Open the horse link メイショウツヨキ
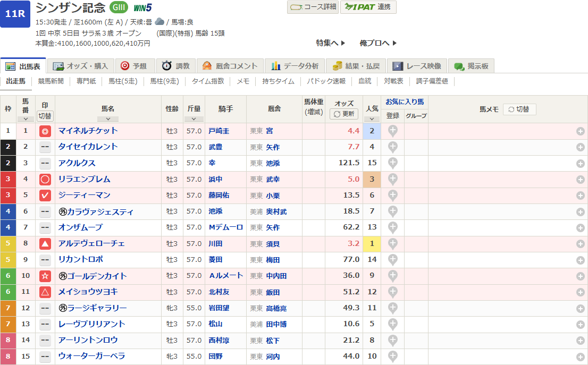588x365 pixels. [x=88, y=292]
